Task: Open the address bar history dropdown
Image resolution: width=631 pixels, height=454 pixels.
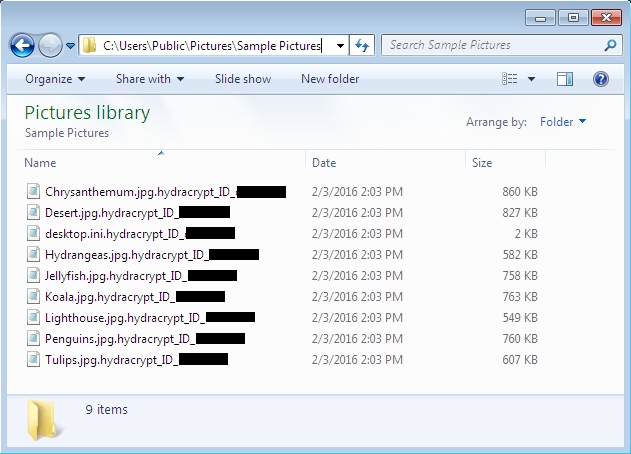Action: [340, 45]
